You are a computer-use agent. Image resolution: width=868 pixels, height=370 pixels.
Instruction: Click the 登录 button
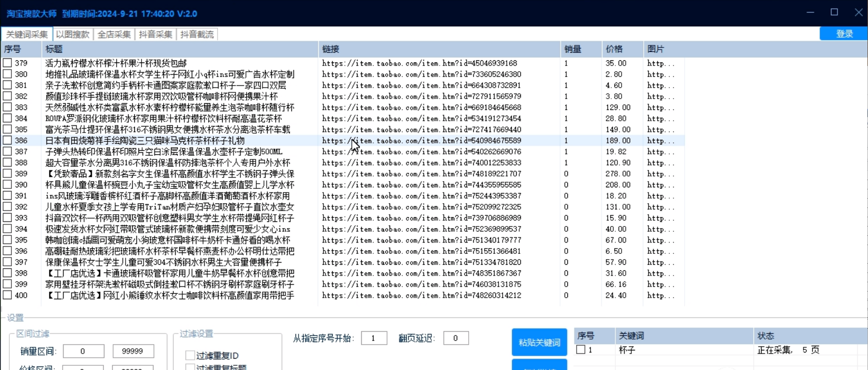pyautogui.click(x=844, y=34)
